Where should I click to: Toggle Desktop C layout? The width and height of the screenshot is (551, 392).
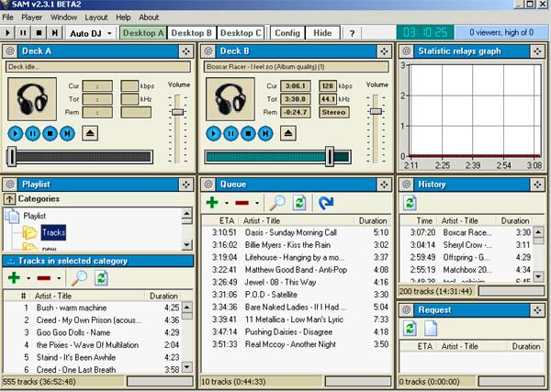tap(241, 33)
